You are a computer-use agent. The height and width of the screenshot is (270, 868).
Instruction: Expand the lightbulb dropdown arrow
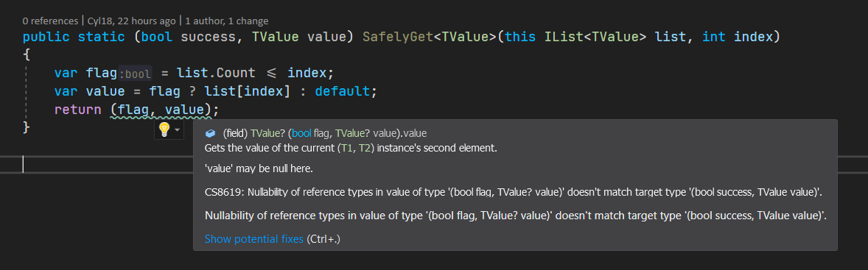tap(177, 129)
